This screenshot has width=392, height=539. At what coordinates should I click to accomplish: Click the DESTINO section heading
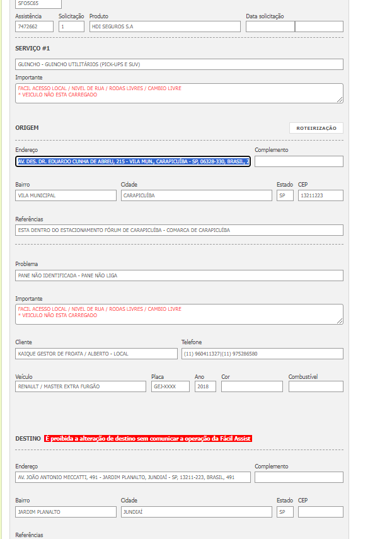[28, 439]
